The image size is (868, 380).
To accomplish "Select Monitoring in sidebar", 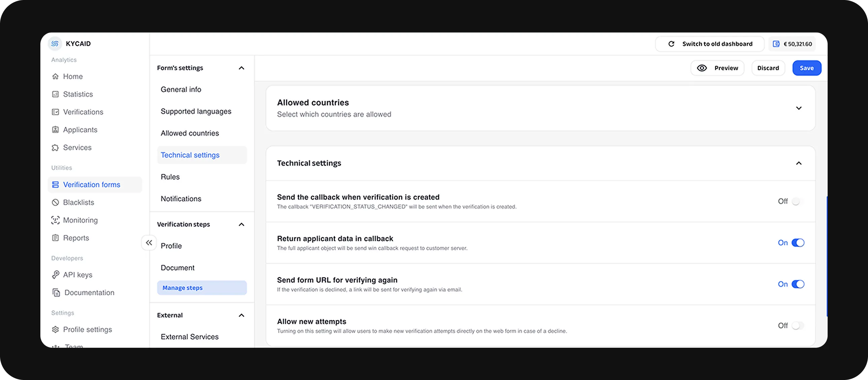I will pyautogui.click(x=80, y=220).
